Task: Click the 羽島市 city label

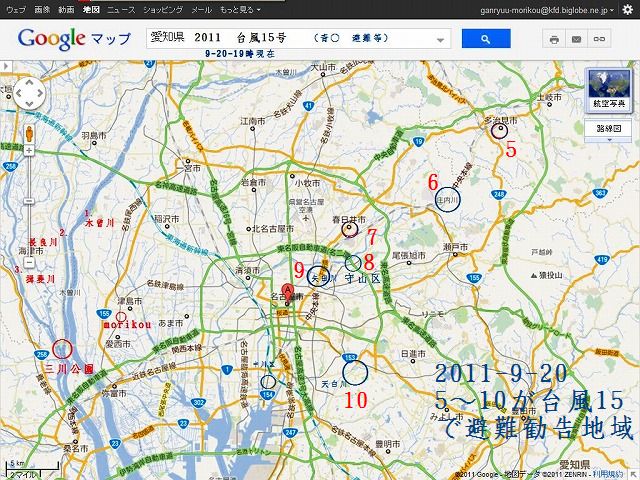Action: pyautogui.click(x=94, y=135)
